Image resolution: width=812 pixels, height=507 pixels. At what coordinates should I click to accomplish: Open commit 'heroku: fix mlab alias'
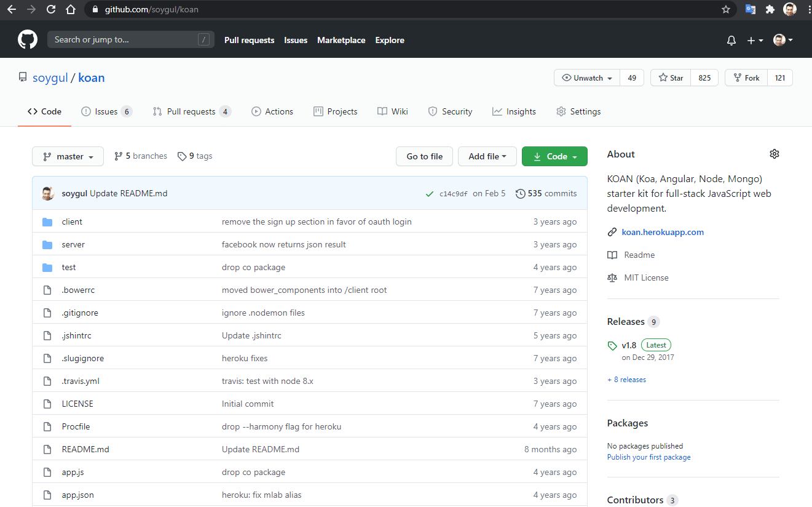pyautogui.click(x=262, y=495)
